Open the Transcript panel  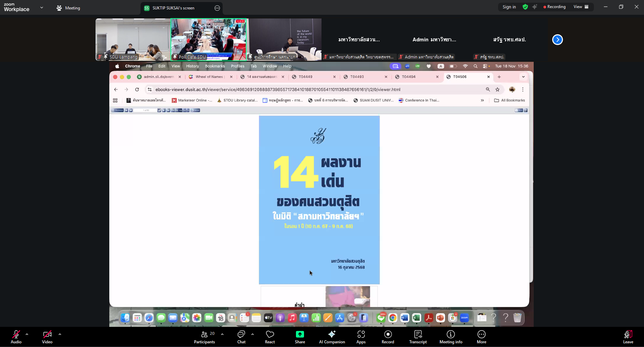418,337
